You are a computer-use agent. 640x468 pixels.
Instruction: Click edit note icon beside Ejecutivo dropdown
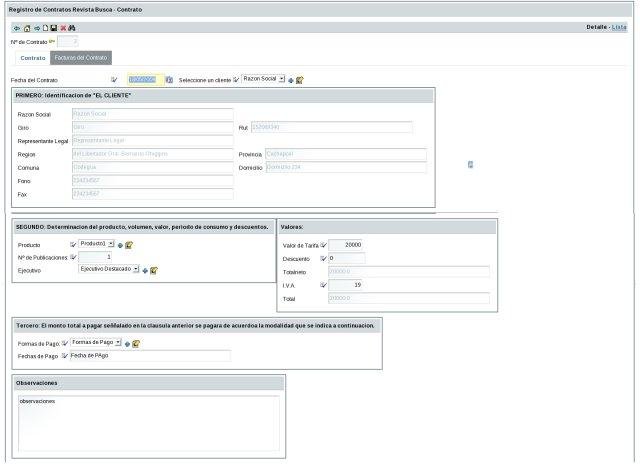pyautogui.click(x=154, y=270)
